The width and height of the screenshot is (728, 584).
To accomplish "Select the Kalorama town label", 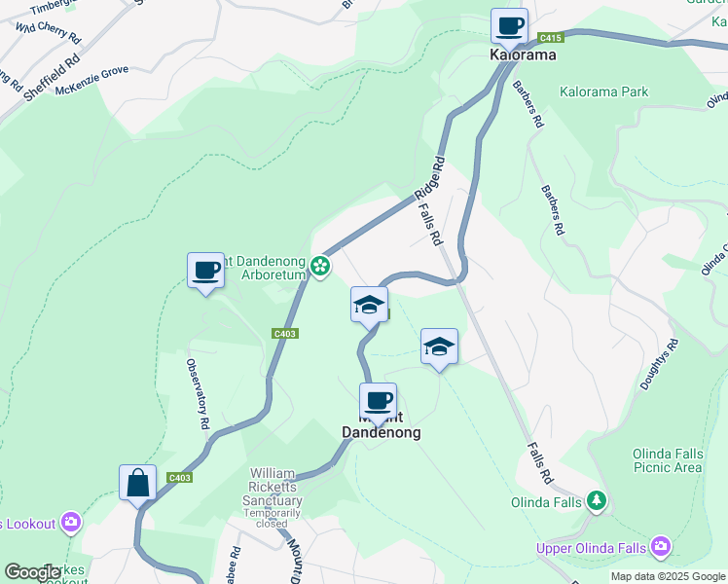I will (x=523, y=55).
